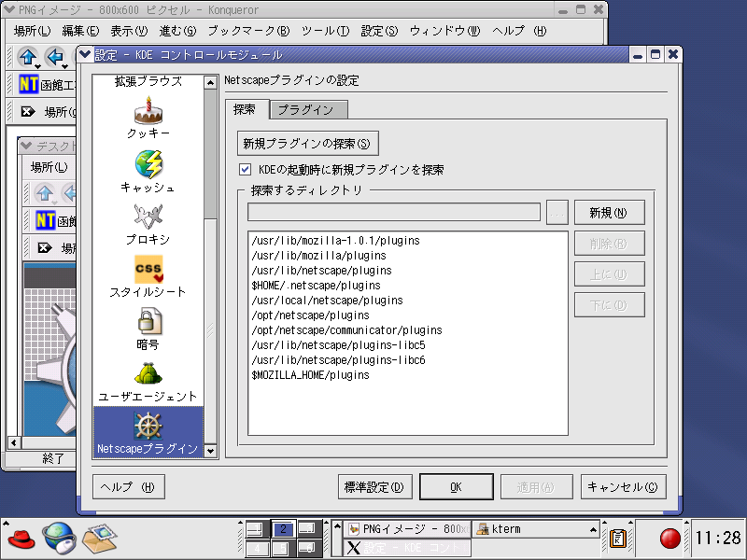Expand the taskbar list arrow beside kterm
Viewport: 747px width, 560px height.
(593, 529)
